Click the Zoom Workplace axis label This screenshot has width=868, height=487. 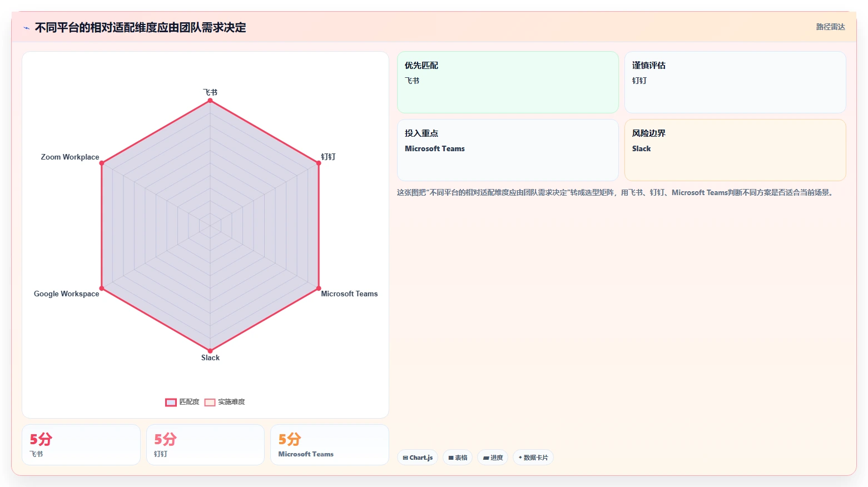pyautogui.click(x=70, y=157)
